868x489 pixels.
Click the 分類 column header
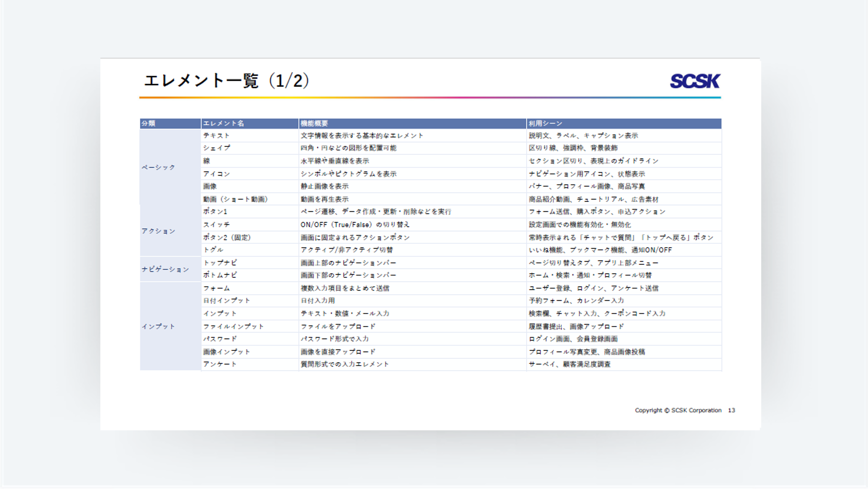(149, 123)
